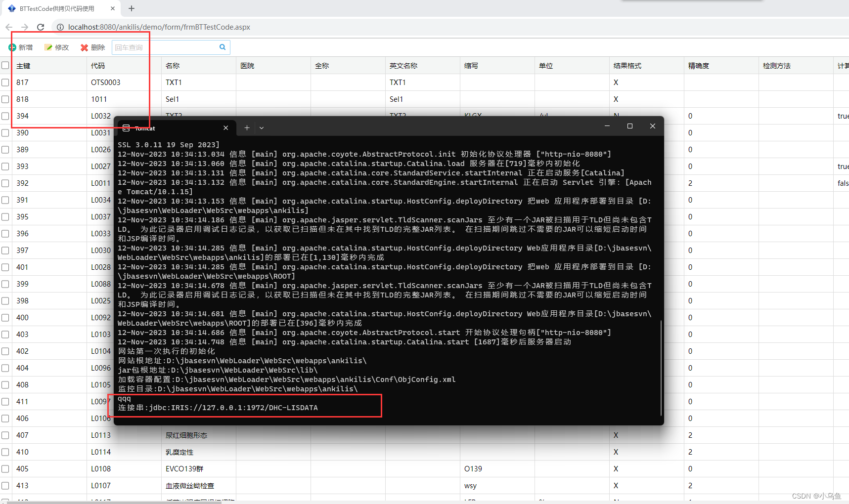Click the 缩写 column header
The width and height of the screenshot is (849, 504).
tap(497, 66)
